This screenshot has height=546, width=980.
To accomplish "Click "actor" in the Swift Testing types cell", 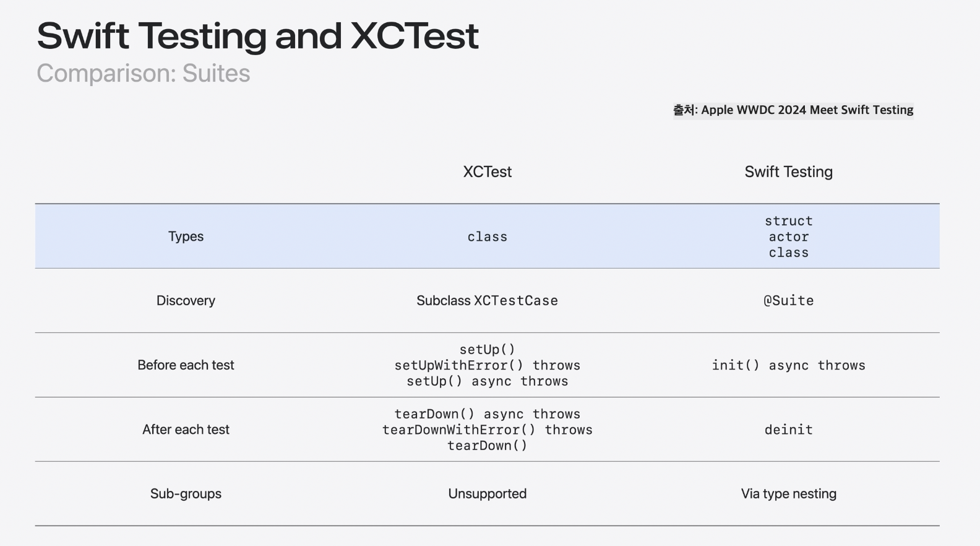I will 788,237.
